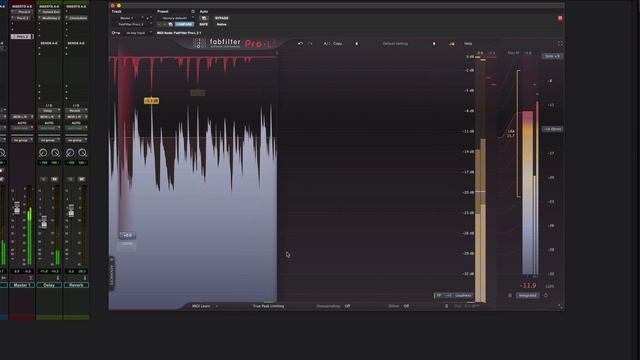Expand the ADVANCED side panel

click(x=111, y=273)
